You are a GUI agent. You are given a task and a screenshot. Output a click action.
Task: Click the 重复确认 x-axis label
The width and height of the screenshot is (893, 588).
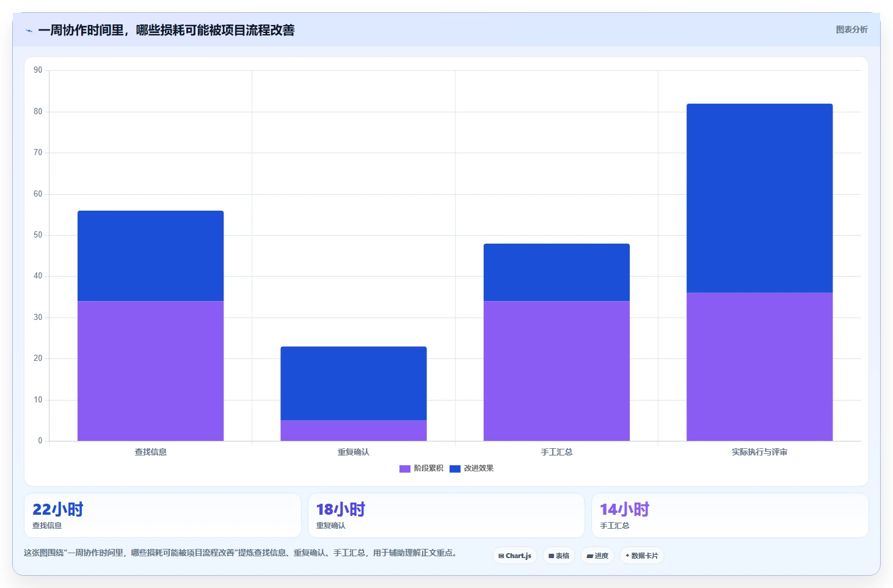coord(354,452)
